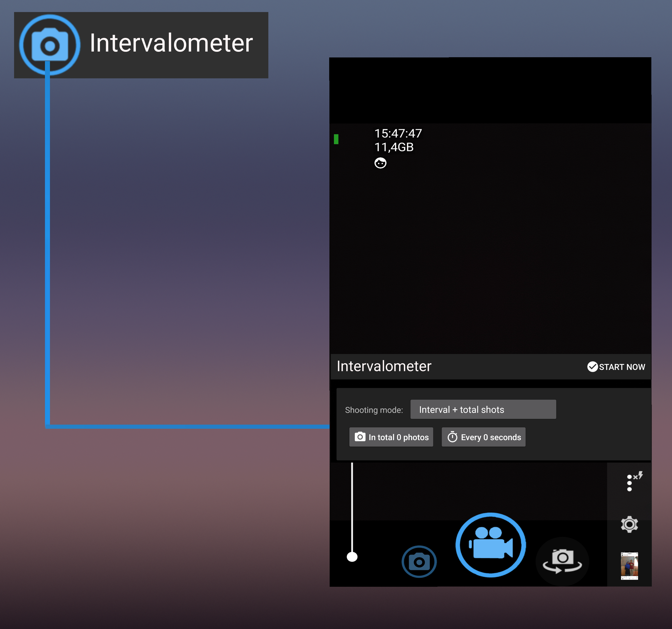Click the 15:47:47 clock readout
This screenshot has width=672, height=629.
[398, 134]
